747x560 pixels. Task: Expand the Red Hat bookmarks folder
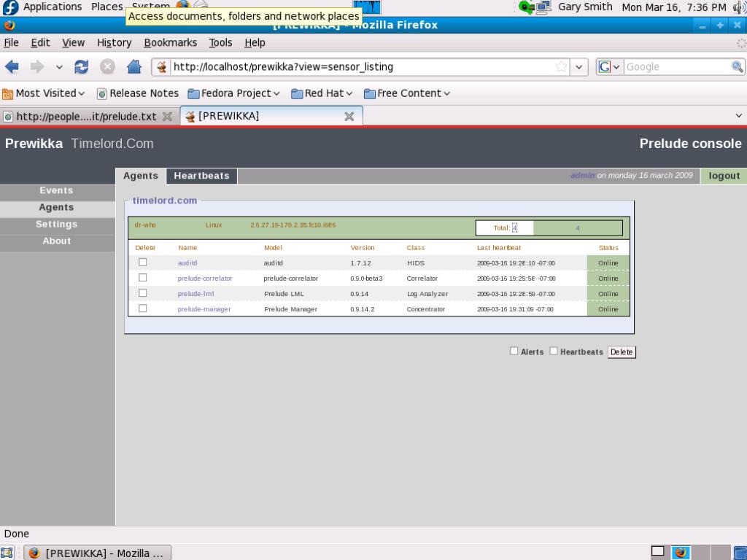[x=322, y=93]
